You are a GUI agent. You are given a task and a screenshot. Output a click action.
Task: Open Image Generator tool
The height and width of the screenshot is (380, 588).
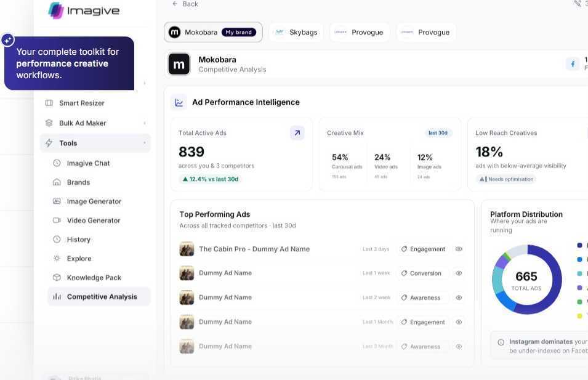click(x=99, y=201)
